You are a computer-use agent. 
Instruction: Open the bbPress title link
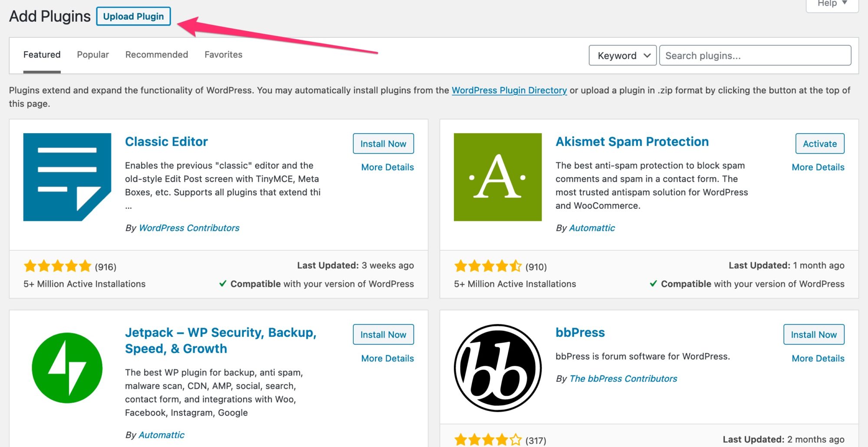coord(580,332)
